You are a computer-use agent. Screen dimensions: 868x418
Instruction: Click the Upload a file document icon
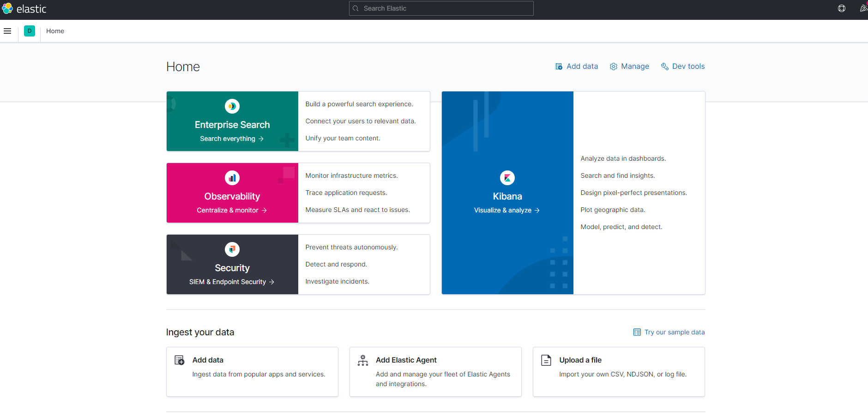coord(546,360)
